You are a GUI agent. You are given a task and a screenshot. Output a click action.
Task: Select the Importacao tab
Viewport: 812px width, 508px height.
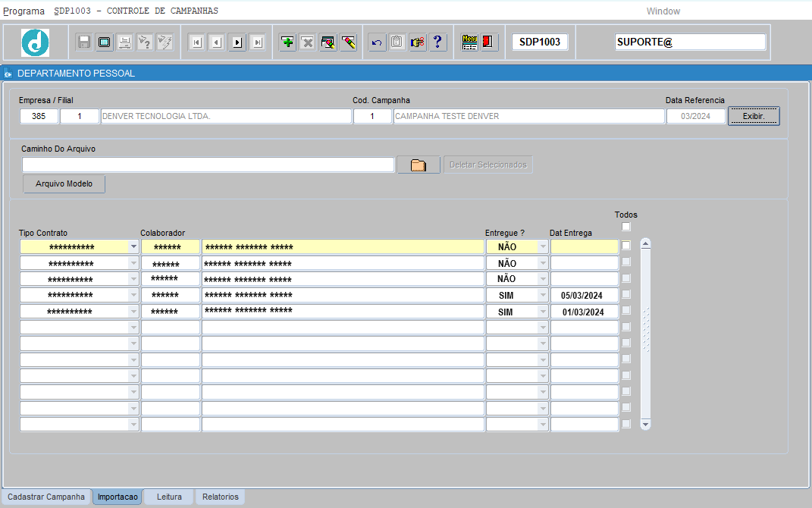118,497
